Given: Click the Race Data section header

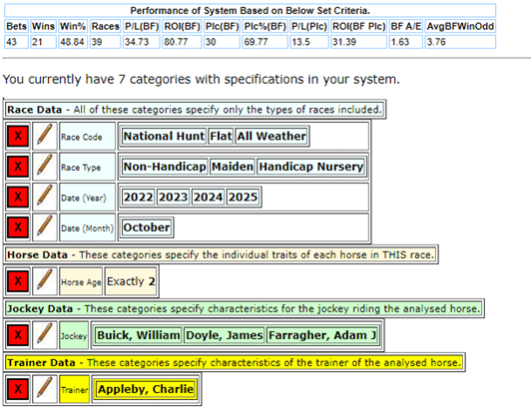Looking at the screenshot, I should coord(195,110).
